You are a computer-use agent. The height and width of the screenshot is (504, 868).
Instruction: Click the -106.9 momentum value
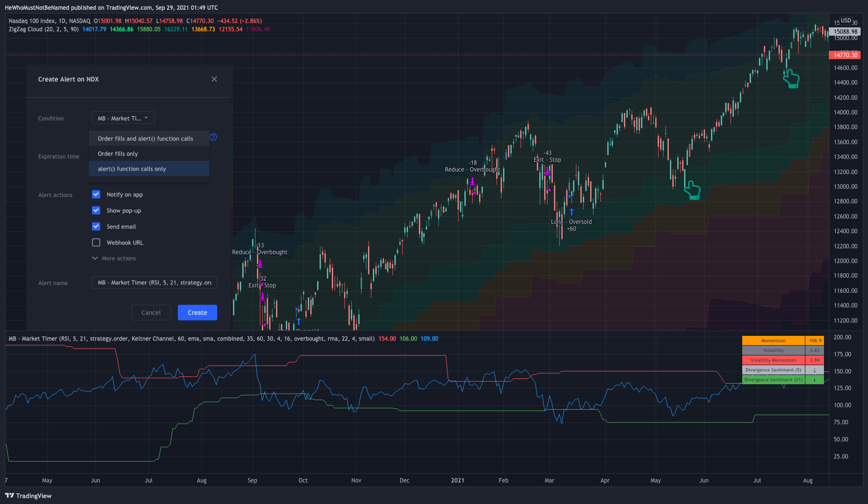(815, 341)
